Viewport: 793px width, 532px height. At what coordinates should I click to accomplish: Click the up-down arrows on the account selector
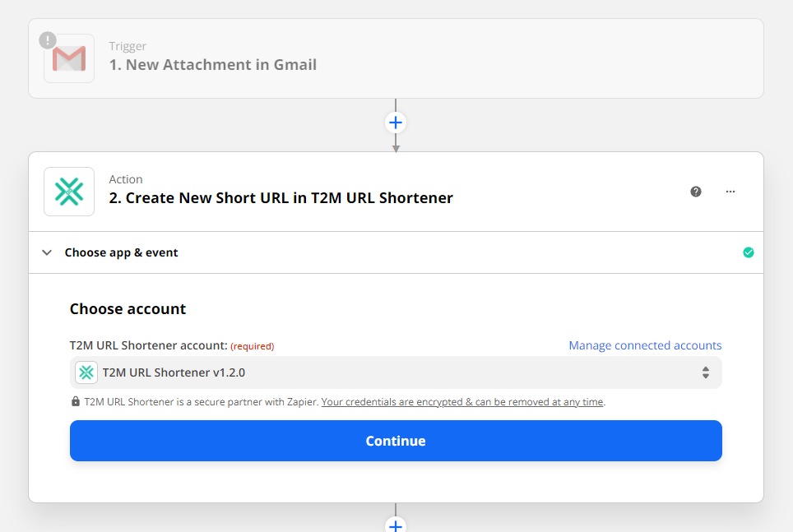(x=706, y=372)
